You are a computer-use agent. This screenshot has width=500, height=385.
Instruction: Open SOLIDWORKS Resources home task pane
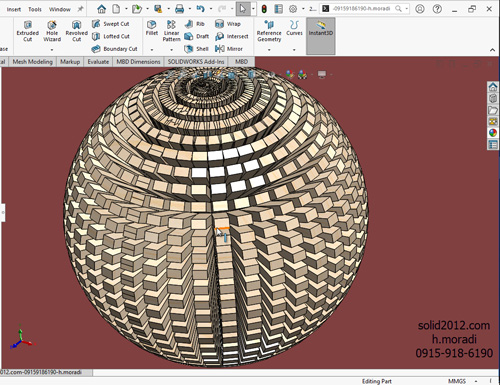click(493, 87)
